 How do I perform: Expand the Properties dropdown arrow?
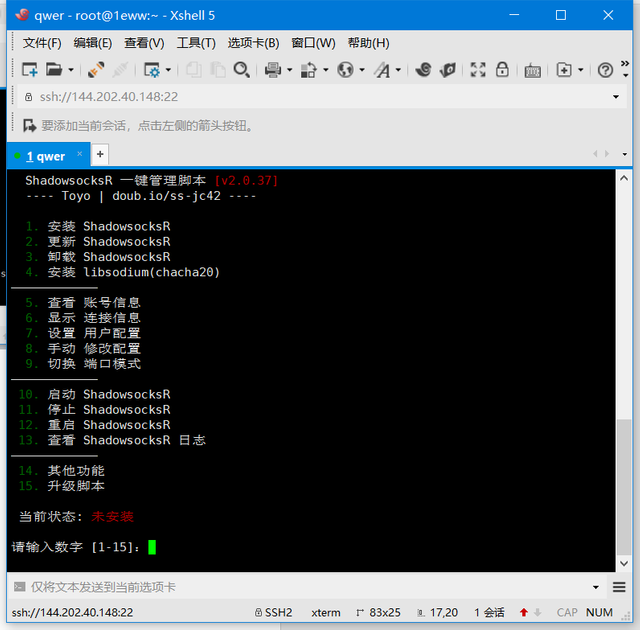click(168, 70)
